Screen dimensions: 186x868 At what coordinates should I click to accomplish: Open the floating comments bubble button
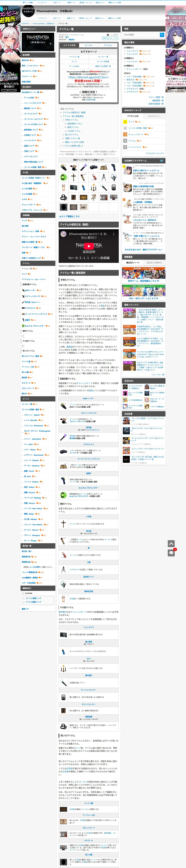tap(171, 553)
